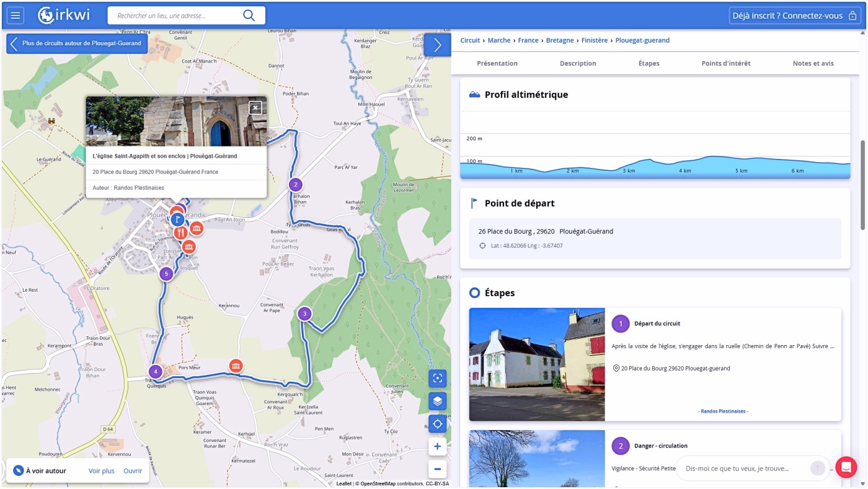Zoom out on the map
Image resolution: width=868 pixels, height=489 pixels.
[x=437, y=469]
